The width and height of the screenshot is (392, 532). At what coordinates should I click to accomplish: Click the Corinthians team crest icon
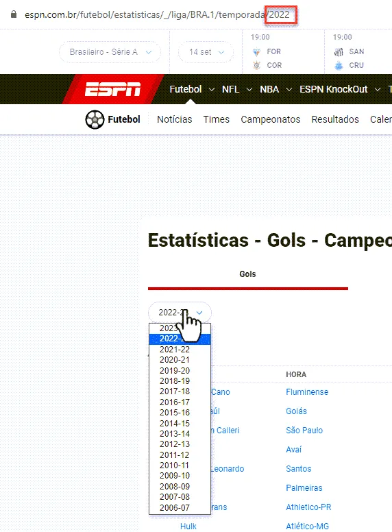coord(257,65)
